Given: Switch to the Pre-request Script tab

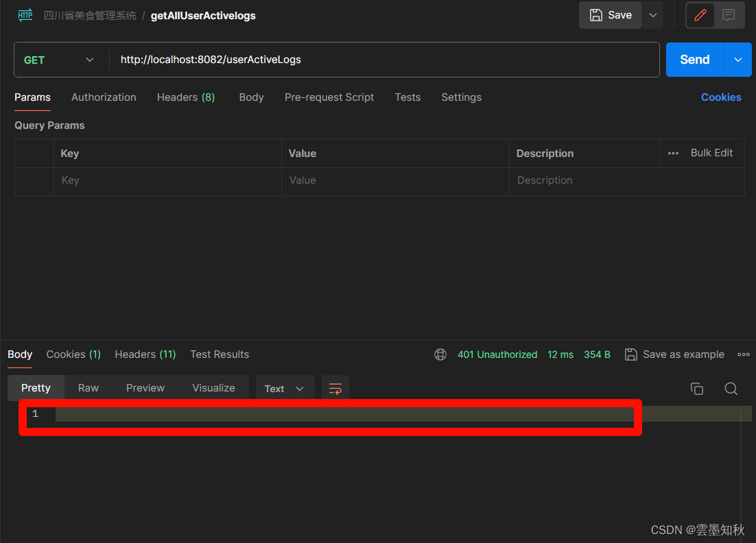Looking at the screenshot, I should [329, 97].
